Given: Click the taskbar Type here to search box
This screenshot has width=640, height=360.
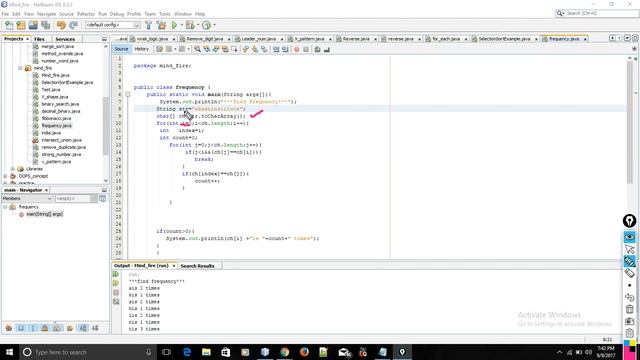Looking at the screenshot, I should [x=87, y=352].
